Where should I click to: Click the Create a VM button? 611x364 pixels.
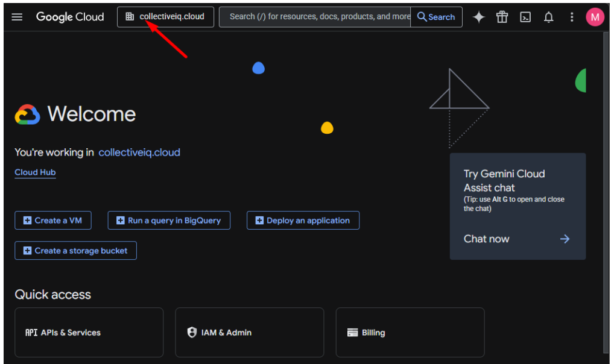pos(52,220)
